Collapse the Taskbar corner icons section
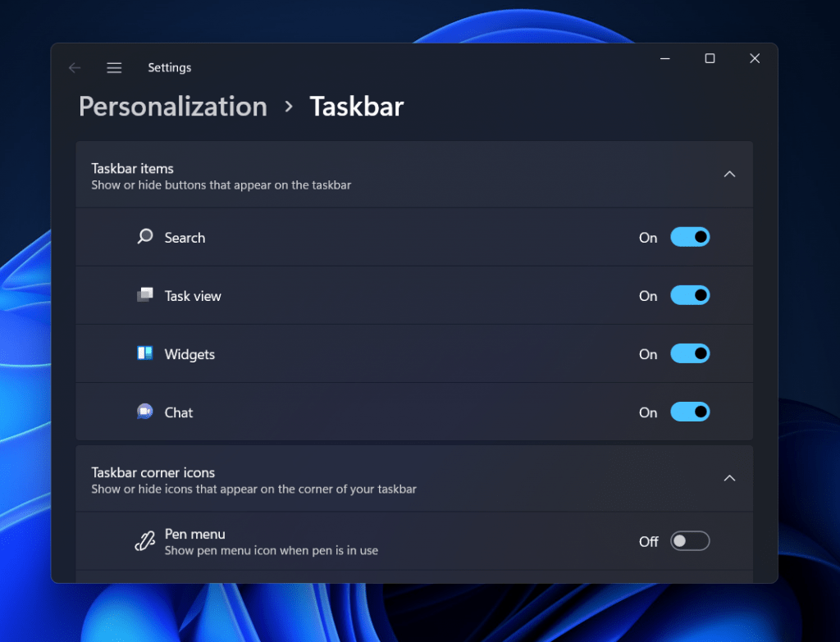 point(729,478)
